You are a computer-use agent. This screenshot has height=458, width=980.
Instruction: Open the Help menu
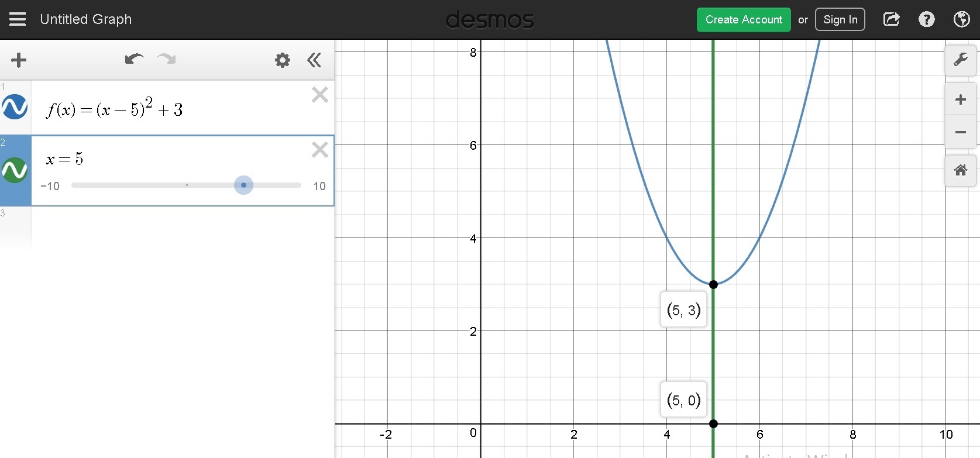[927, 19]
